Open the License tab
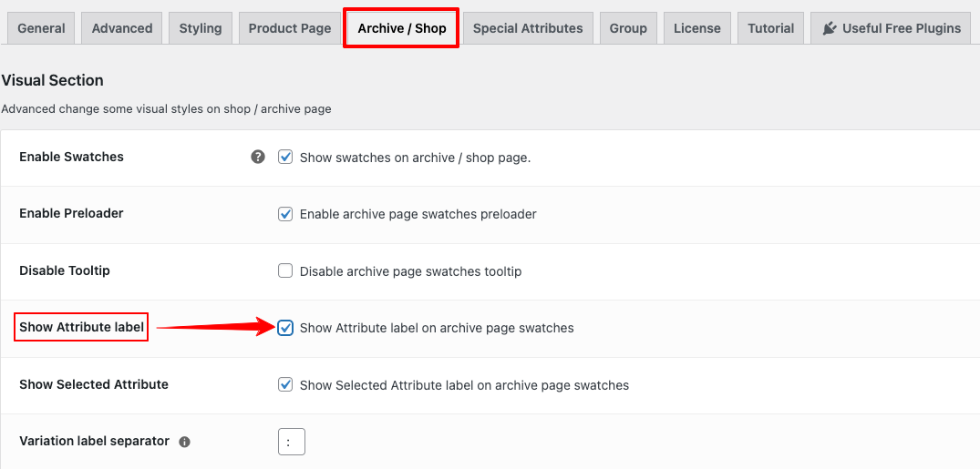This screenshot has width=980, height=469. coord(696,28)
